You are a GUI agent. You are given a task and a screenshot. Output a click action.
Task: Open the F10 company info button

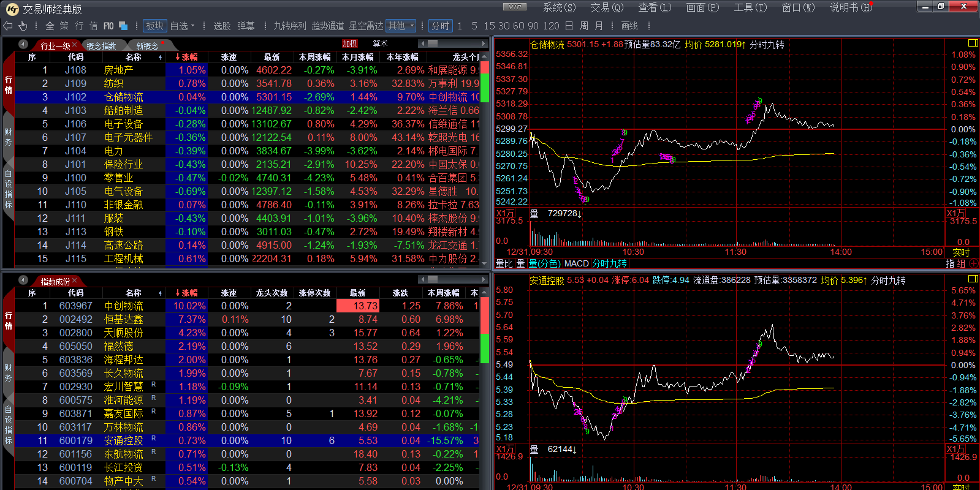[108, 26]
